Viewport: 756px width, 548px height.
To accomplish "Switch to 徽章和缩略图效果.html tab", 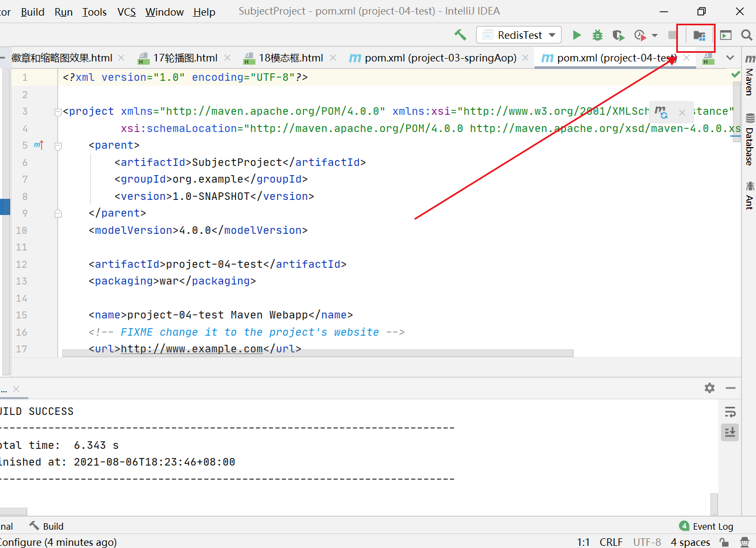I will pyautogui.click(x=62, y=58).
